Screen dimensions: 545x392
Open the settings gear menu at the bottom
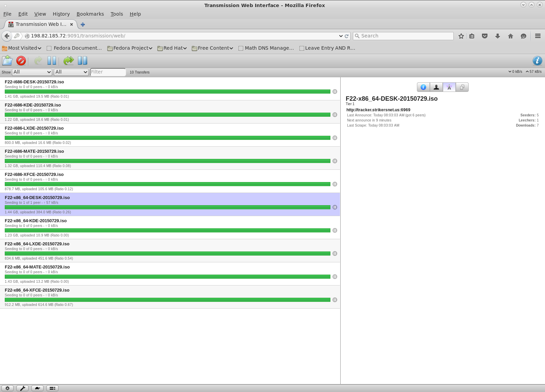pyautogui.click(x=7, y=388)
